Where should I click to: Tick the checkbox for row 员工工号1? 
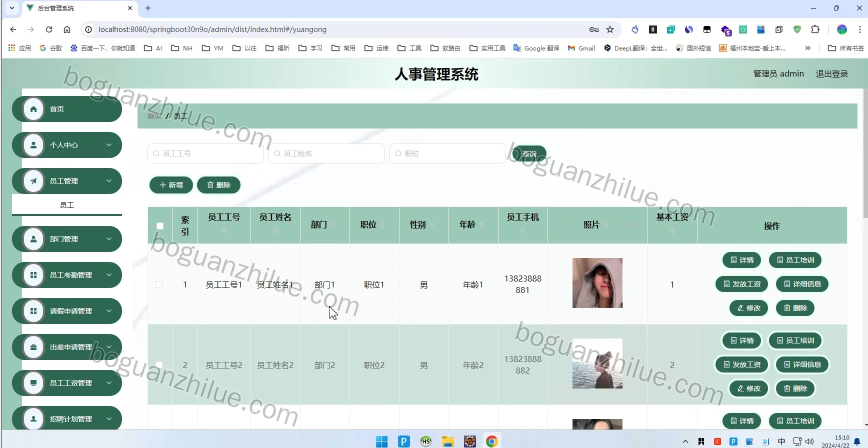159,284
